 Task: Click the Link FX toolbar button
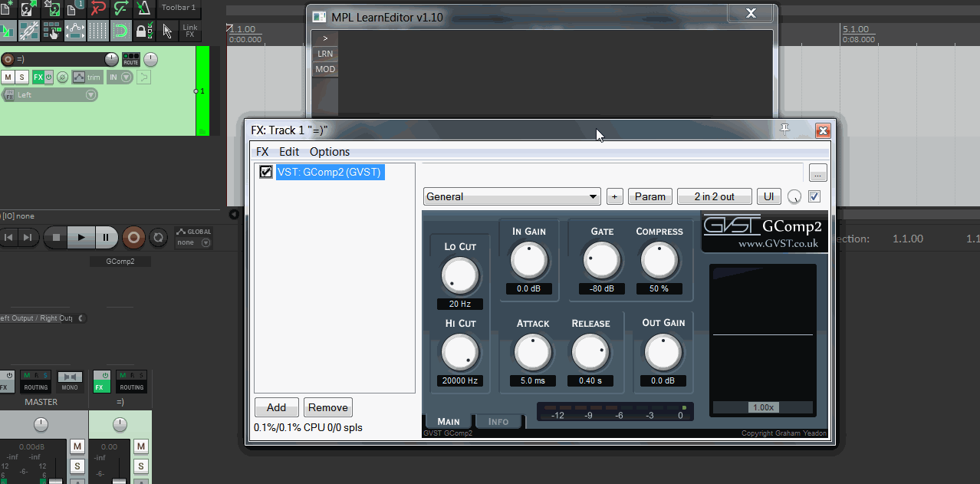point(190,31)
